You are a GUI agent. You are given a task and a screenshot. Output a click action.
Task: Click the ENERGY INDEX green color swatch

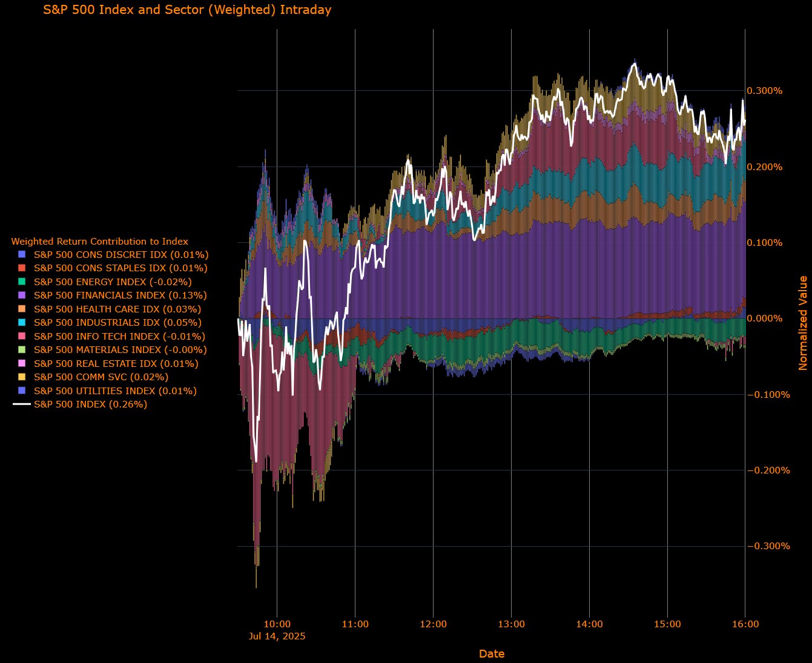coord(22,282)
